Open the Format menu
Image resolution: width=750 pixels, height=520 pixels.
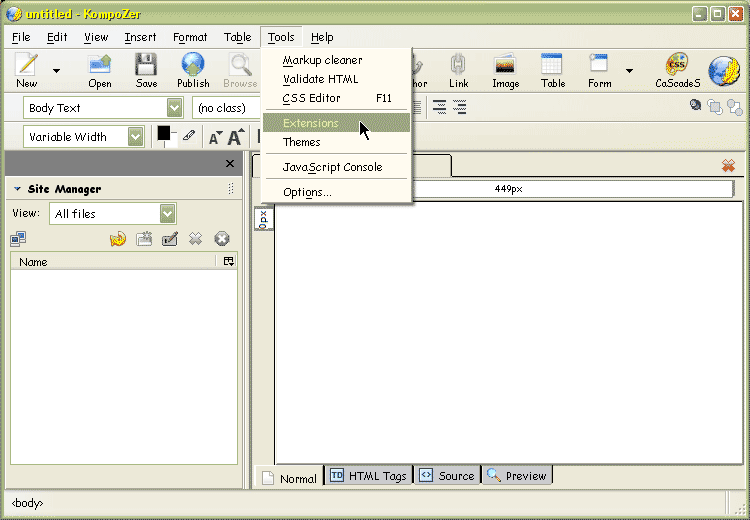(x=190, y=37)
